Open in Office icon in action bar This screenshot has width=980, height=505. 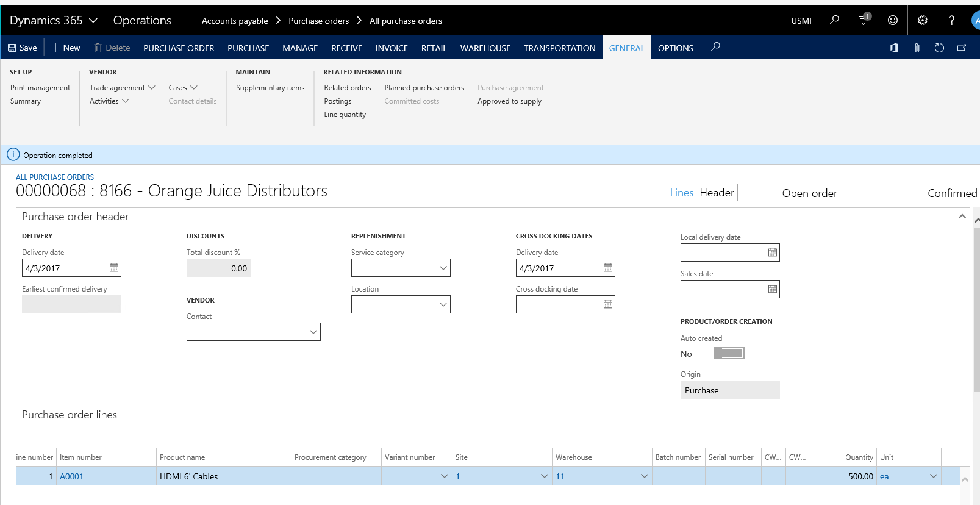tap(894, 48)
